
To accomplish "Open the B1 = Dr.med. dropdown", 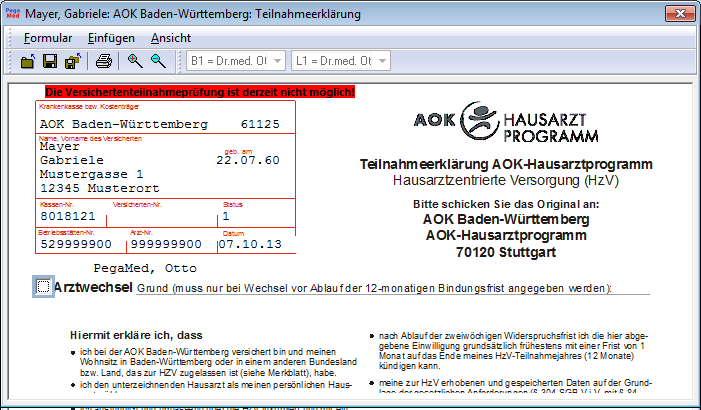I will click(x=236, y=62).
